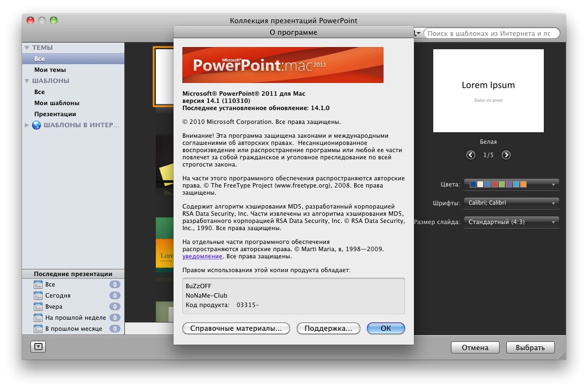Click the Справочные материалы... button
Screen dimensions: 588x390
pos(236,328)
